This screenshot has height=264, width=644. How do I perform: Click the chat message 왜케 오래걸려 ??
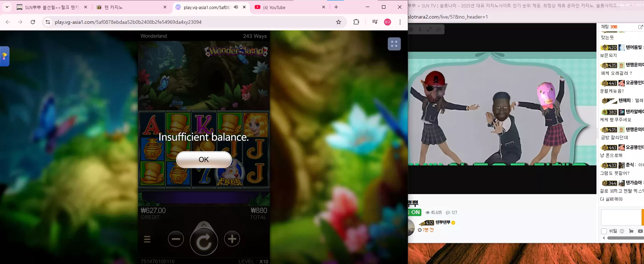(x=616, y=73)
